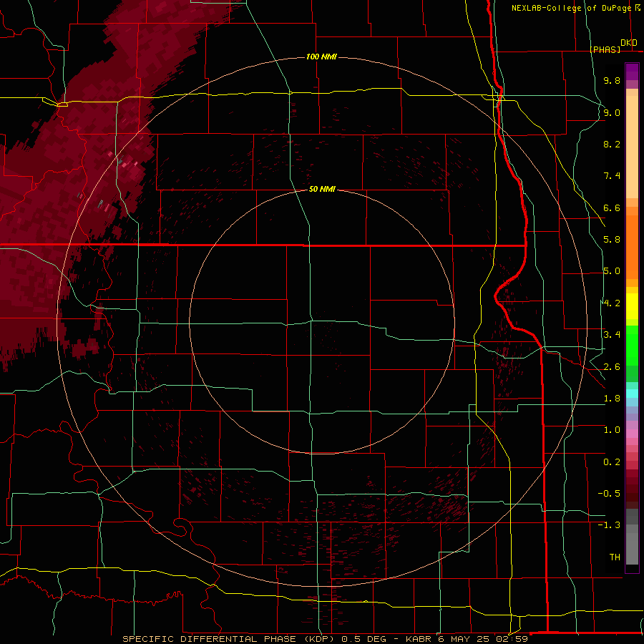This screenshot has height=644, width=644.
Task: Click the 9.0 legend value
Action: point(612,112)
